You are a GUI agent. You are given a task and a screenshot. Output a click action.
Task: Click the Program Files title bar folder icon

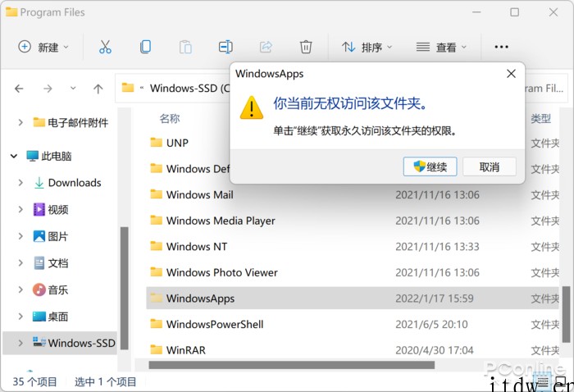11,11
